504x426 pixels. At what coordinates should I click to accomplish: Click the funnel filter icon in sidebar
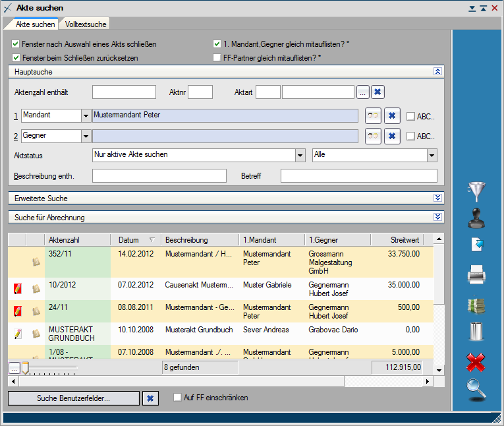[x=476, y=191]
